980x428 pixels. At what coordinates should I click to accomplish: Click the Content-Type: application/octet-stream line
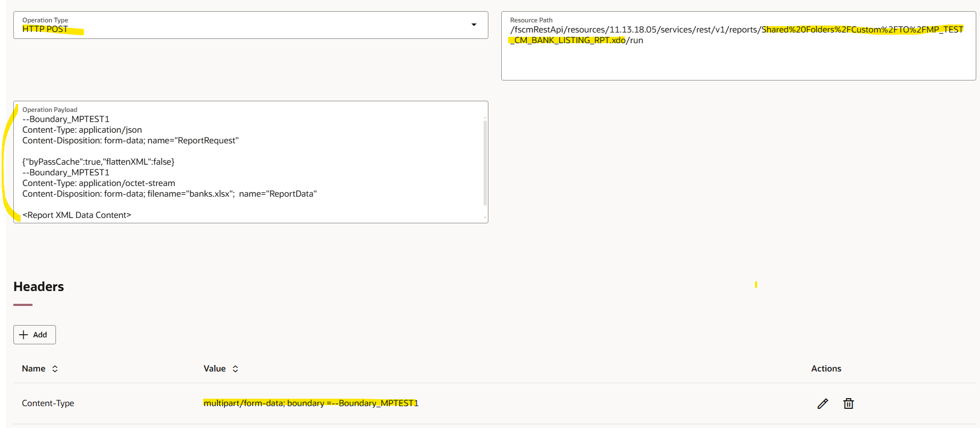(99, 183)
